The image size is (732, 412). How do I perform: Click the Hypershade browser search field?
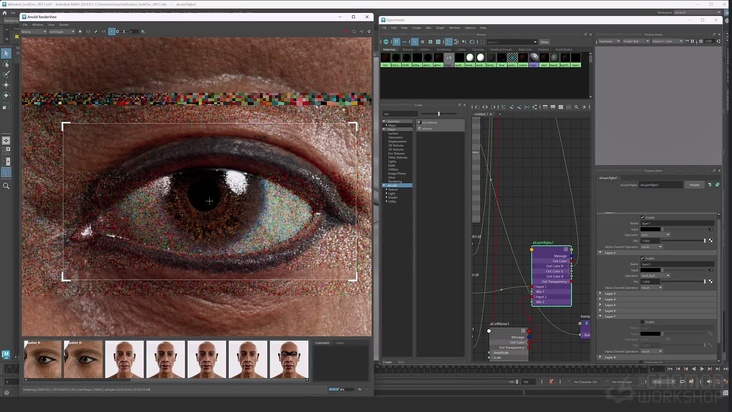[x=512, y=42]
